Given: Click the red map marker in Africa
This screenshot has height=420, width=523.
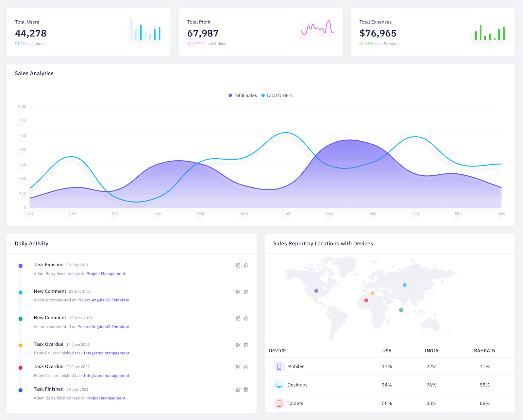Looking at the screenshot, I should 366,300.
